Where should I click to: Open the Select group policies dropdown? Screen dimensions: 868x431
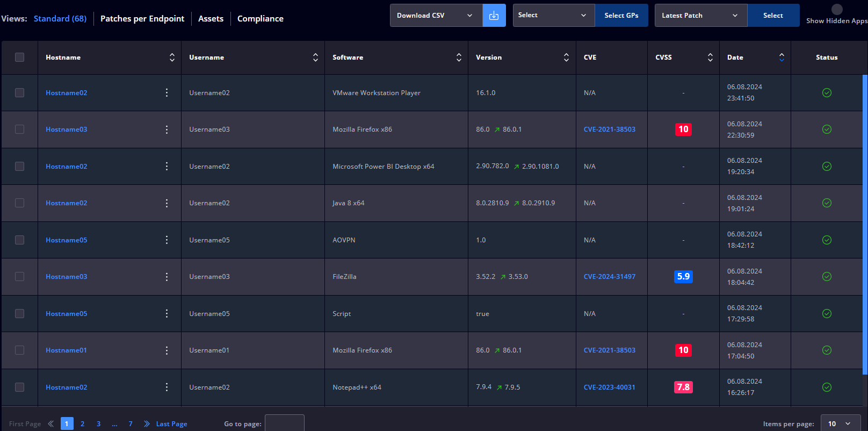[554, 15]
